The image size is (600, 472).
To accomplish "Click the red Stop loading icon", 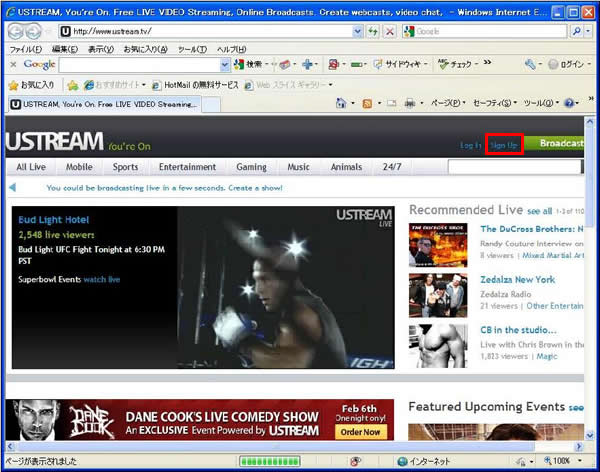I will coord(390,31).
